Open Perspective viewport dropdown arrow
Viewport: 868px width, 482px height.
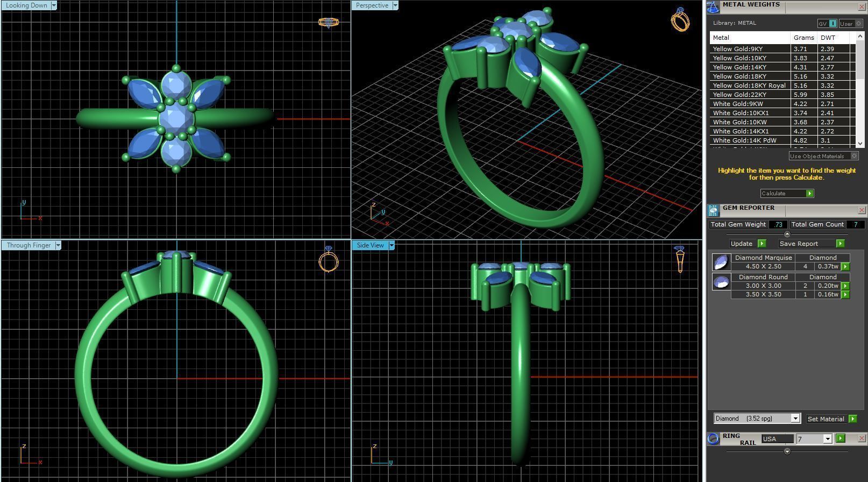[395, 5]
